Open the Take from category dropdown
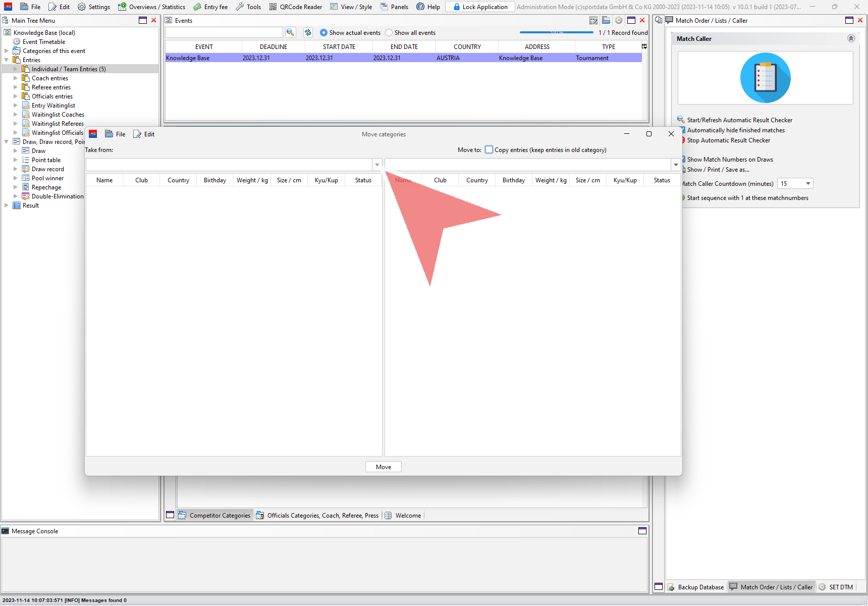868x606 pixels. pyautogui.click(x=377, y=165)
